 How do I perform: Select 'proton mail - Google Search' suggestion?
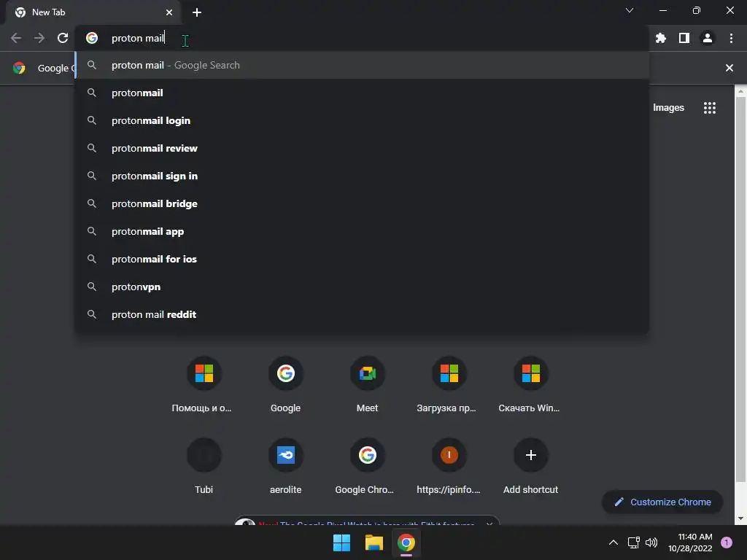[x=362, y=65]
